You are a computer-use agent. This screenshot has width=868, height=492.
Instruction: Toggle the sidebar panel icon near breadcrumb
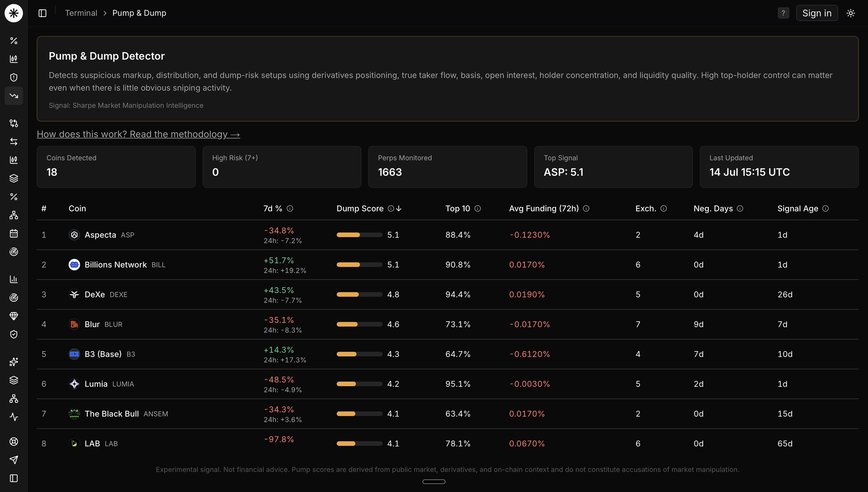42,13
